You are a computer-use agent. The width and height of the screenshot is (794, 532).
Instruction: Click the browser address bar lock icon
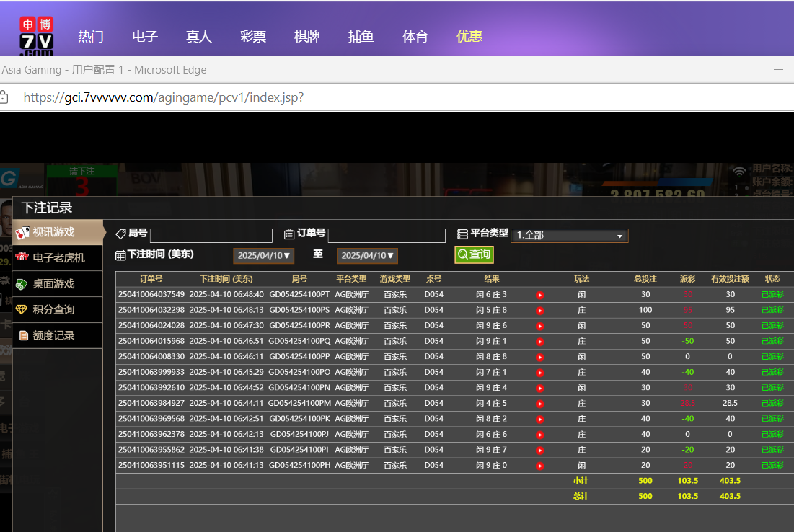[4, 97]
